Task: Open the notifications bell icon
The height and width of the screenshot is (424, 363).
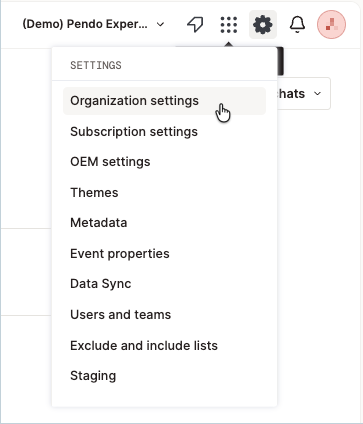Action: tap(297, 25)
